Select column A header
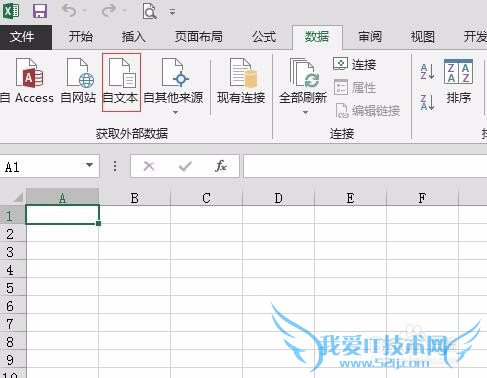This screenshot has height=378, width=487. point(62,198)
